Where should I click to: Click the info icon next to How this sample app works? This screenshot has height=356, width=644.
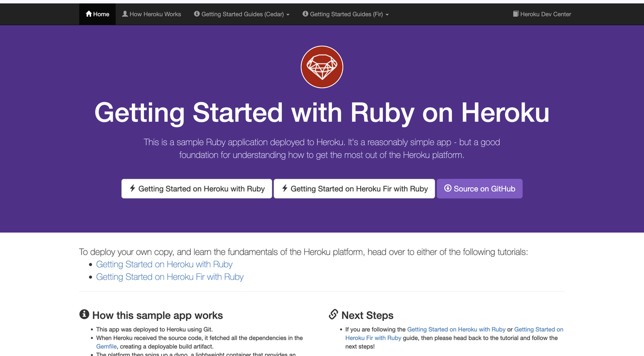85,315
